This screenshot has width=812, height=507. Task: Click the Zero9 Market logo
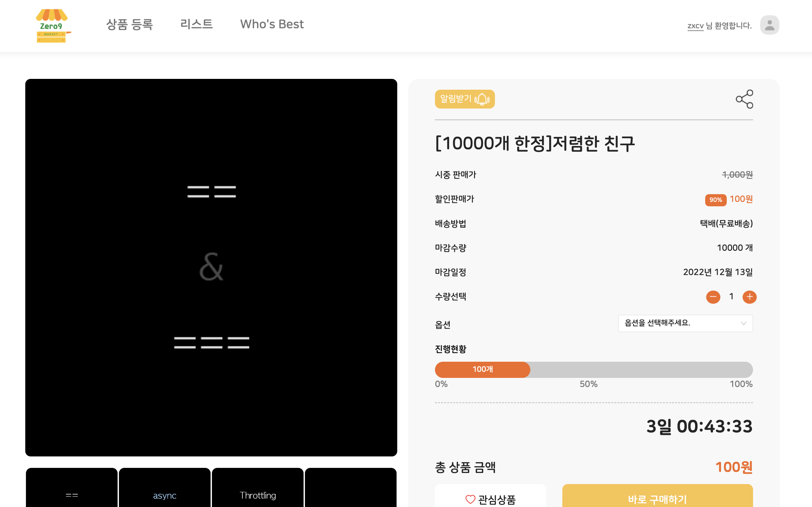click(x=53, y=26)
